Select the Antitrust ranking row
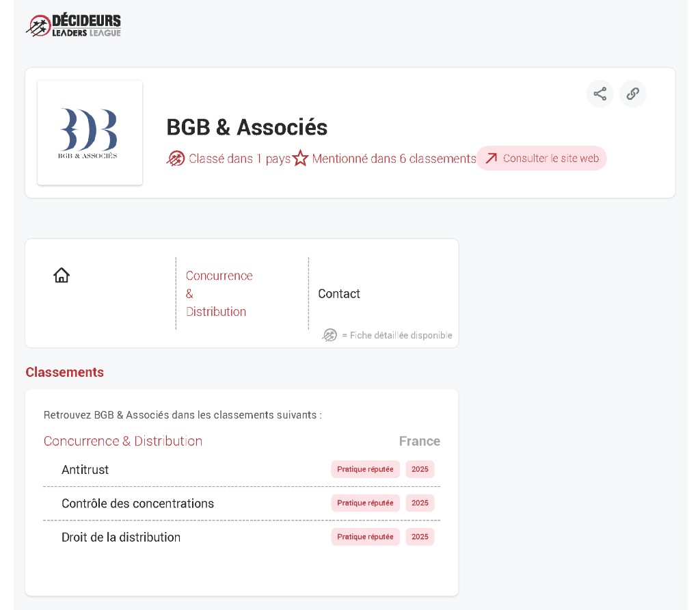 [x=241, y=469]
